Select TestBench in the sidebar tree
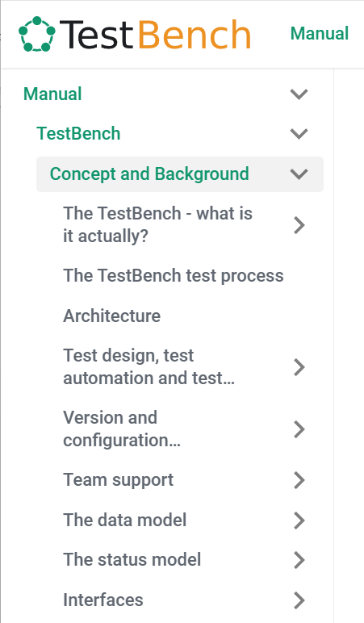364x623 pixels. coord(78,133)
